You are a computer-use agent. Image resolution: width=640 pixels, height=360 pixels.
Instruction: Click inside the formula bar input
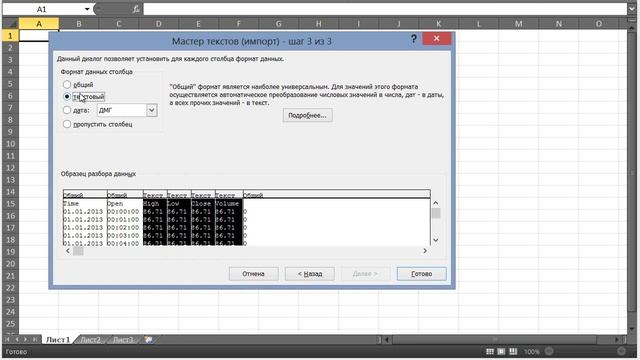(x=384, y=9)
